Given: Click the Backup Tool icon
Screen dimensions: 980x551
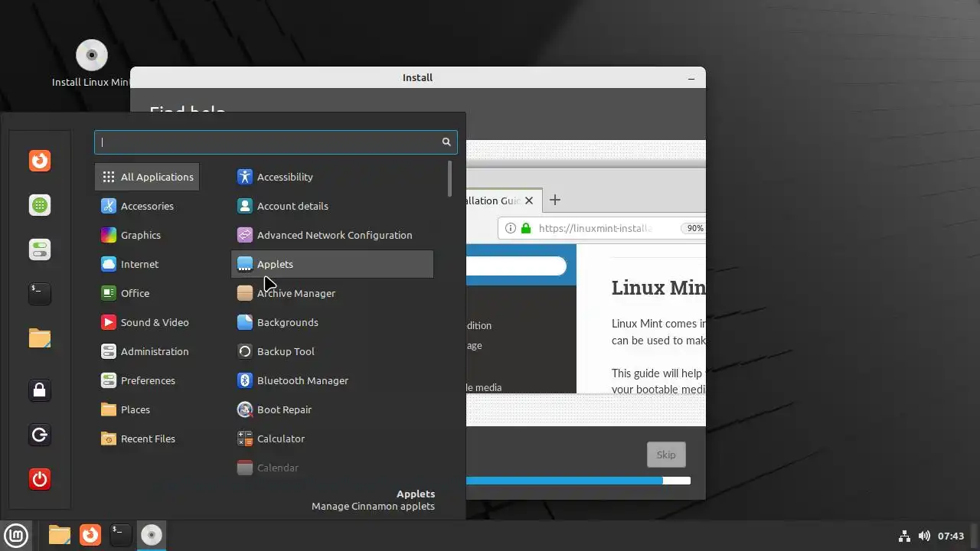Looking at the screenshot, I should pos(244,351).
